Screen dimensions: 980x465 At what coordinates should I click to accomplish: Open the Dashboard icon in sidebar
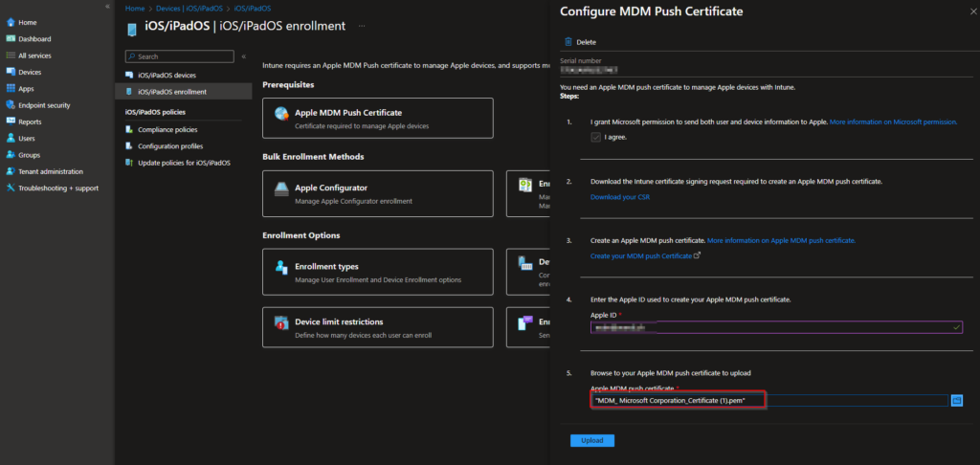click(11, 38)
